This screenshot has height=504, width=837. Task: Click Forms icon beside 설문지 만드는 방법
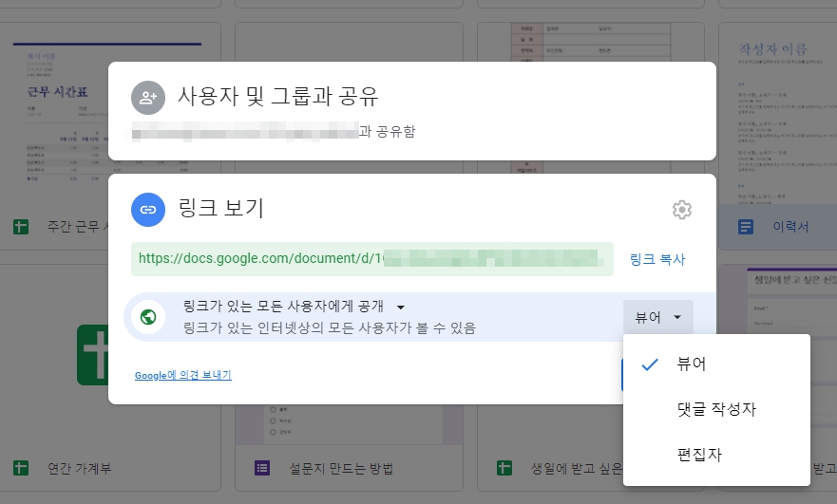(262, 468)
